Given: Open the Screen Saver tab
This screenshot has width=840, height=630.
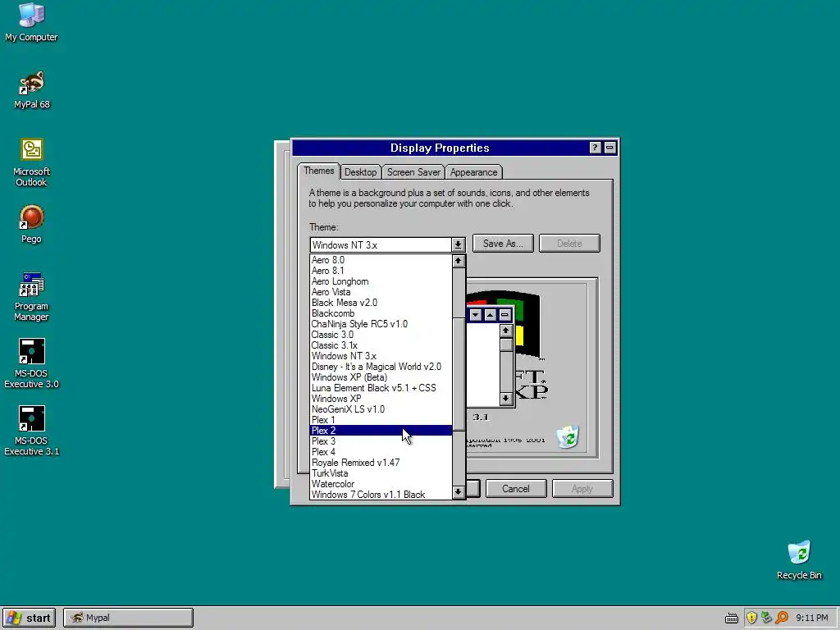Looking at the screenshot, I should [x=413, y=172].
